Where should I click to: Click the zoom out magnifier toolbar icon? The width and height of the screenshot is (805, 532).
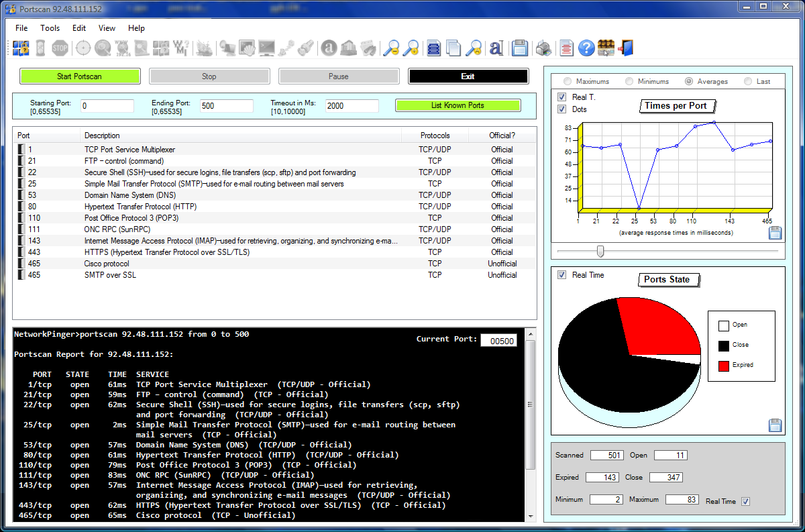[390, 48]
